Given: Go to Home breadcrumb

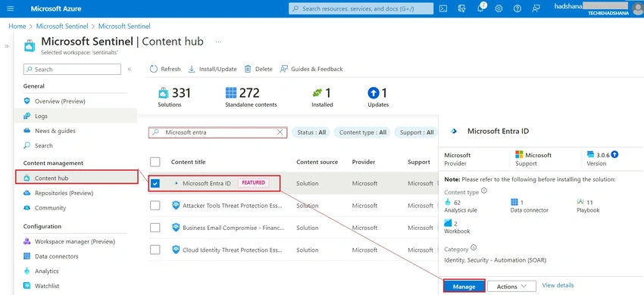Looking at the screenshot, I should pos(17,26).
